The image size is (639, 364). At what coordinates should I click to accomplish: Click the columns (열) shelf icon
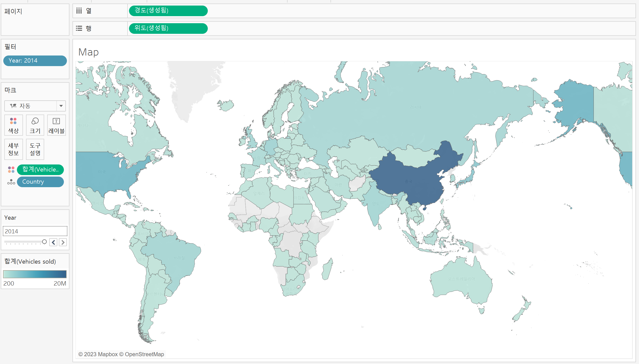pyautogui.click(x=79, y=11)
